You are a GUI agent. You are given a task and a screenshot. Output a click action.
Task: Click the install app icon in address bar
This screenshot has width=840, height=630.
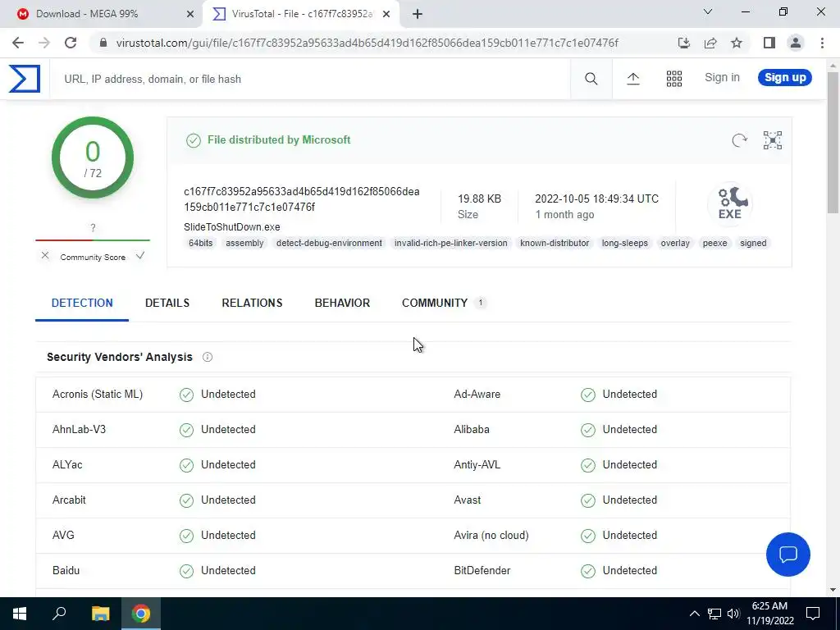coord(683,43)
